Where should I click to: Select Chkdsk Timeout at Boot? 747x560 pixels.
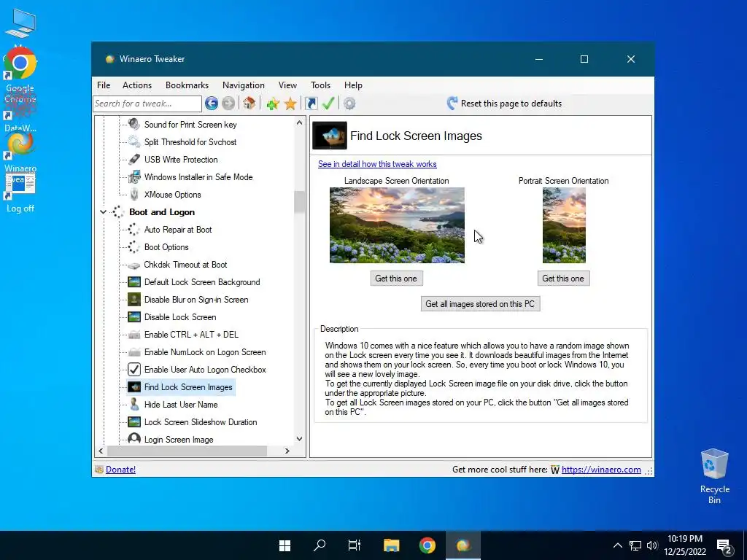(185, 265)
